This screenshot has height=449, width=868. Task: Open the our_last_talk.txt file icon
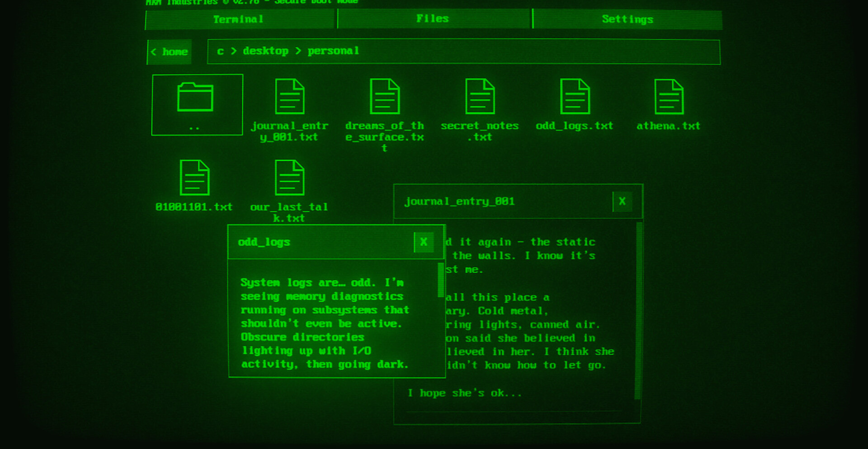[x=290, y=178]
